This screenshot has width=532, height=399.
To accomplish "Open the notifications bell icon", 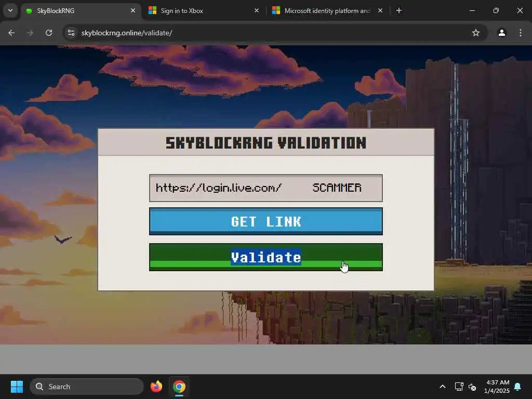I will click(x=518, y=387).
